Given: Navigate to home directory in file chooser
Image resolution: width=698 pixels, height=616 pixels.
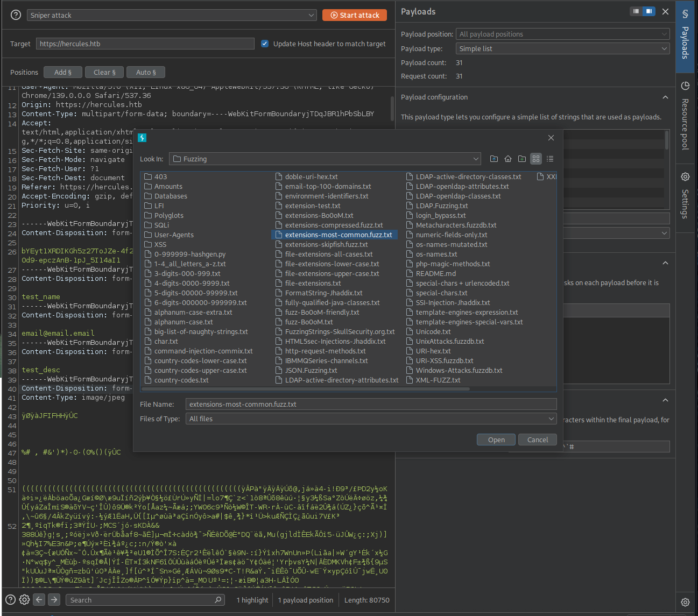Looking at the screenshot, I should pyautogui.click(x=507, y=158).
